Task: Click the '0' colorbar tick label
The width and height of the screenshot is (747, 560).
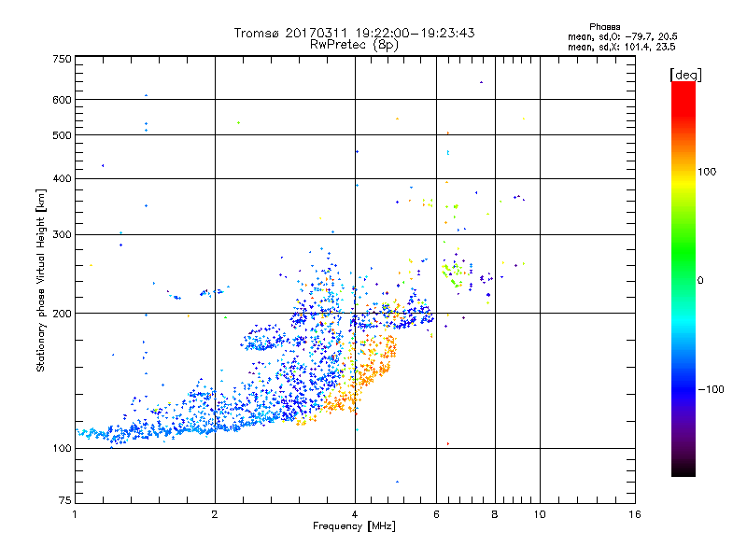Action: coord(700,281)
